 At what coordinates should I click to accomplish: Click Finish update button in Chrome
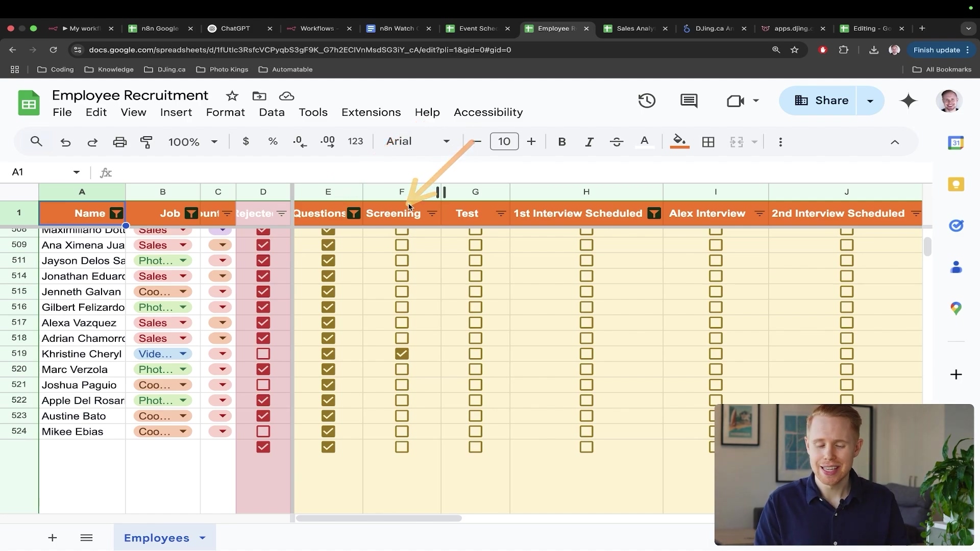point(936,50)
